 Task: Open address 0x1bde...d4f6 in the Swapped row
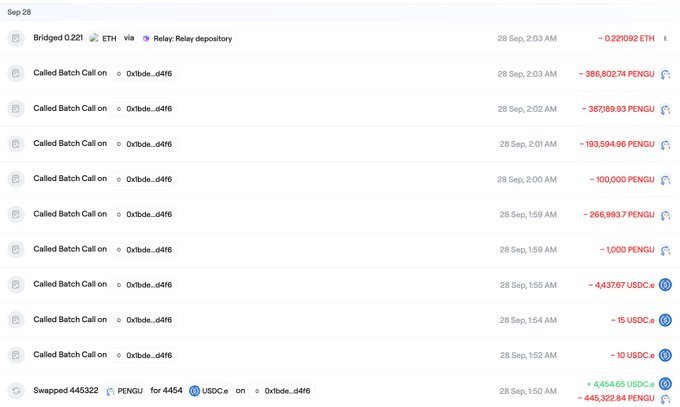(x=282, y=391)
